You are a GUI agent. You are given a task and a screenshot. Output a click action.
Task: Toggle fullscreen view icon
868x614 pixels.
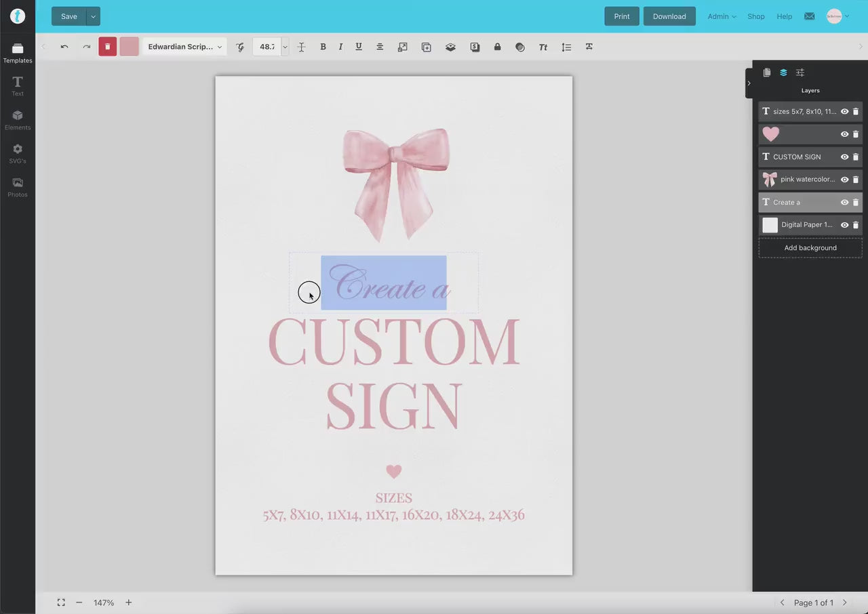click(x=61, y=602)
